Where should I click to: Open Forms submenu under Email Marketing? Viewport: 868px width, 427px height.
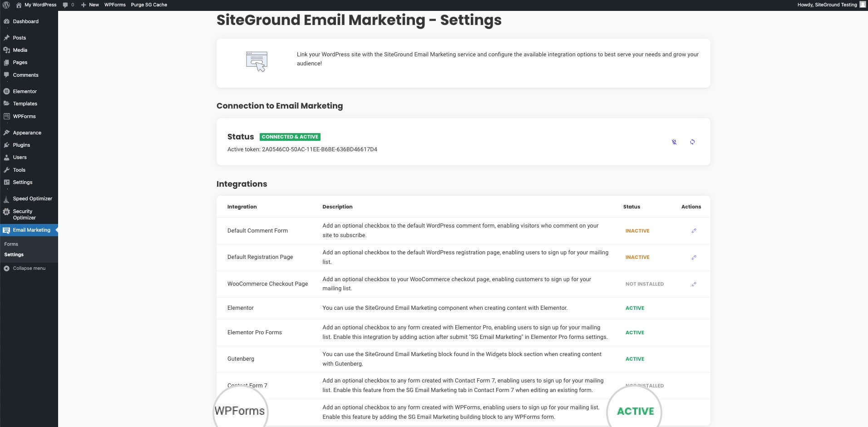tap(11, 244)
